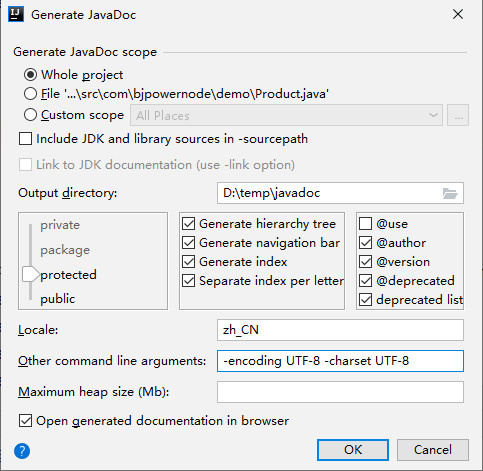Click the Cancel button
Image resolution: width=483 pixels, height=471 pixels.
[x=433, y=450]
